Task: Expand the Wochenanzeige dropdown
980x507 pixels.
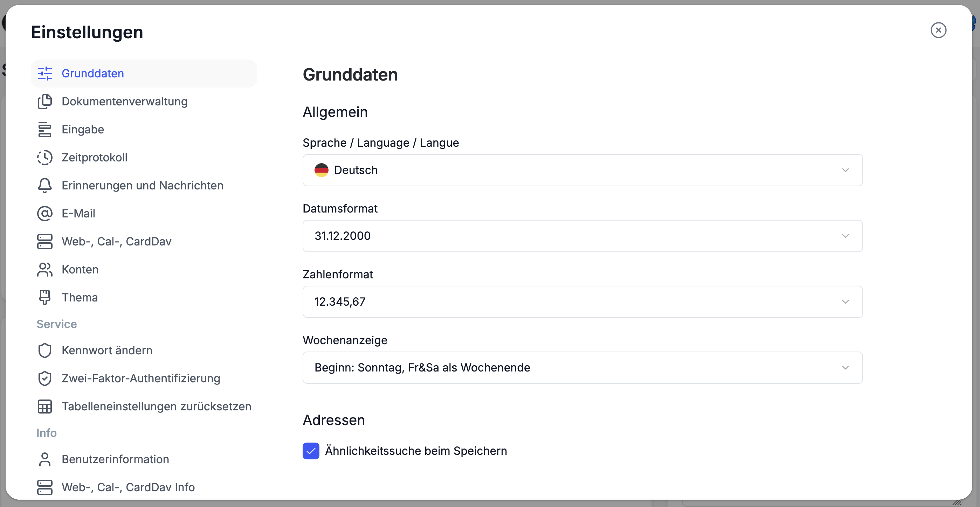Action: pyautogui.click(x=582, y=367)
